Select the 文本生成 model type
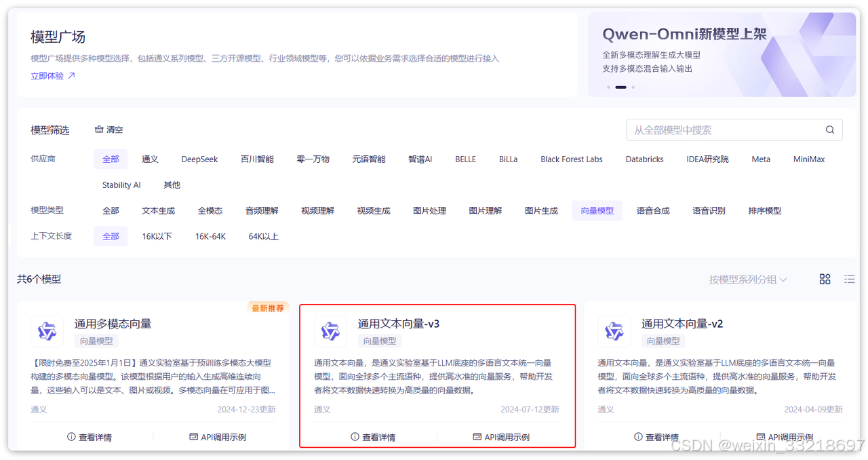The width and height of the screenshot is (868, 460). pos(158,210)
